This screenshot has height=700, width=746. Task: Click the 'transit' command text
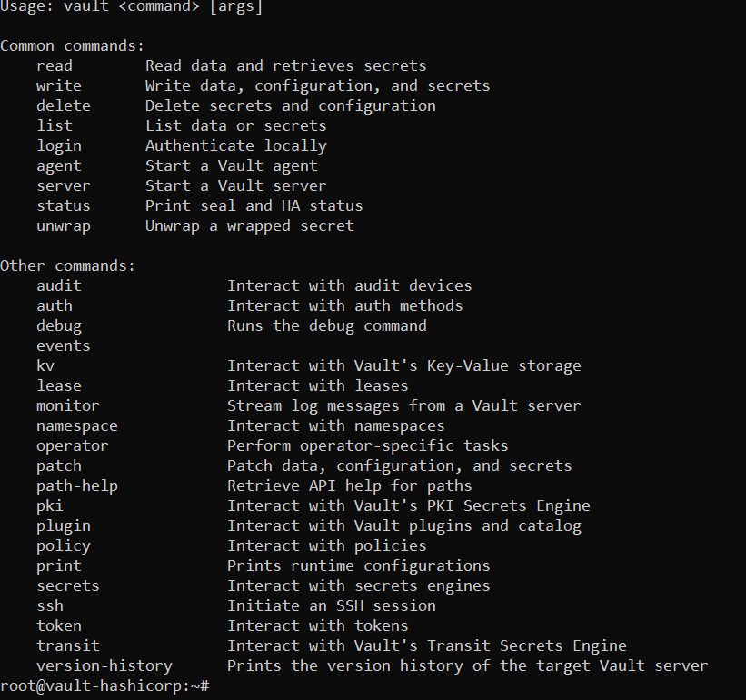68,645
